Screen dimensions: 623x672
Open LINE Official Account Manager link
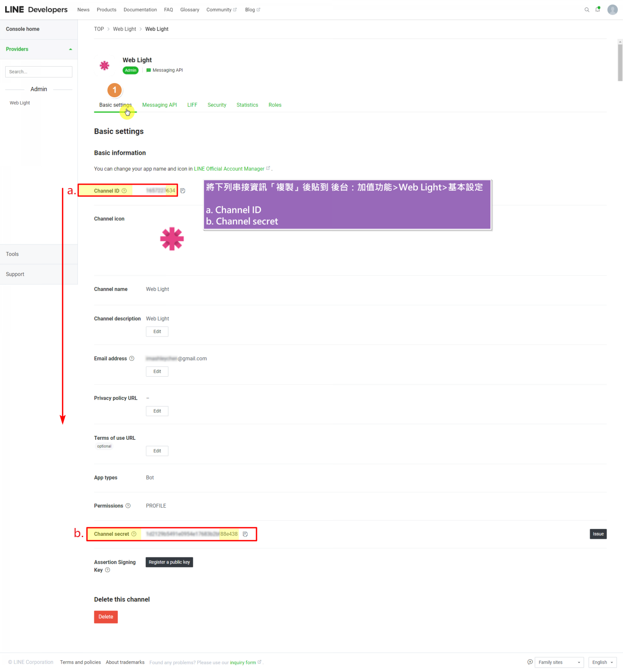coord(229,169)
